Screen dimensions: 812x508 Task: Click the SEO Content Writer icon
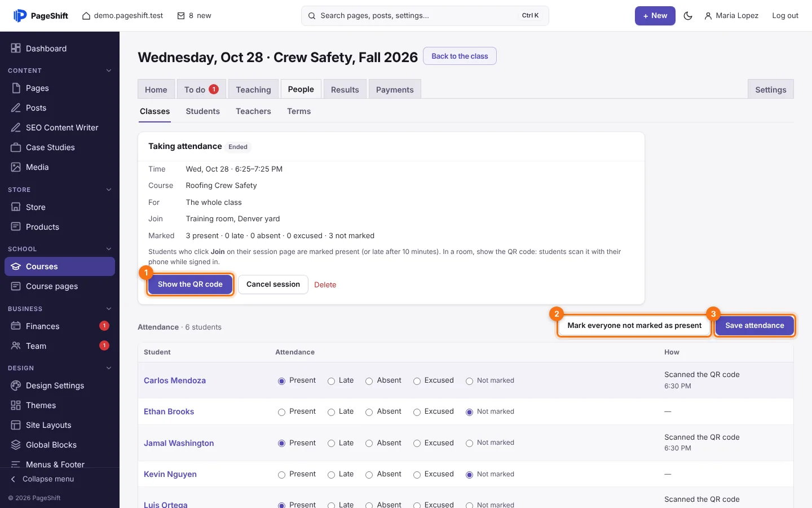[16, 128]
